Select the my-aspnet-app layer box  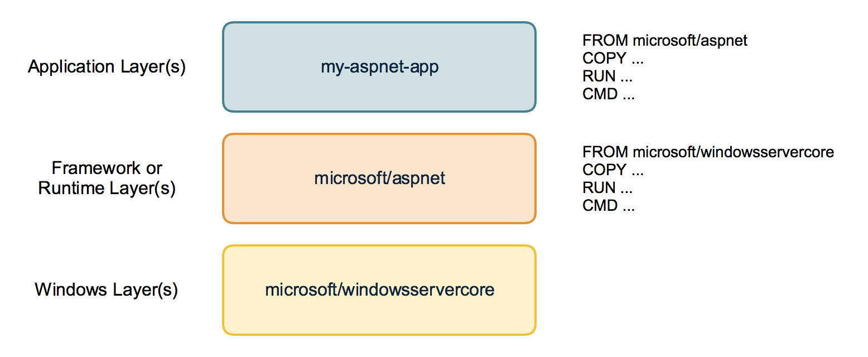pyautogui.click(x=379, y=67)
